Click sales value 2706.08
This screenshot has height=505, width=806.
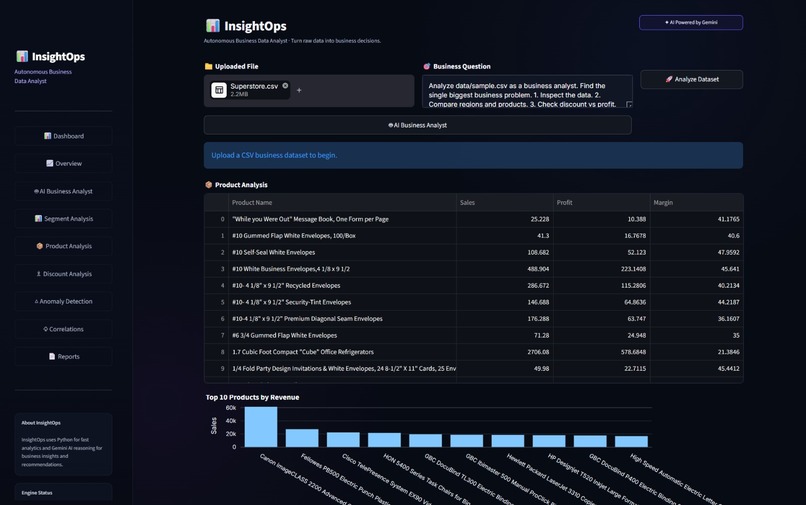pos(538,352)
